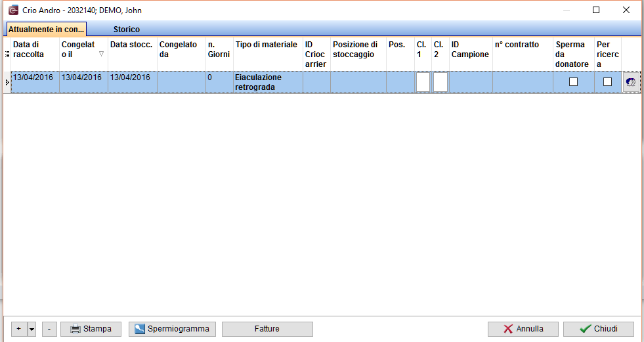The height and width of the screenshot is (342, 644).
Task: Click n. Giorni column header
Action: point(219,54)
